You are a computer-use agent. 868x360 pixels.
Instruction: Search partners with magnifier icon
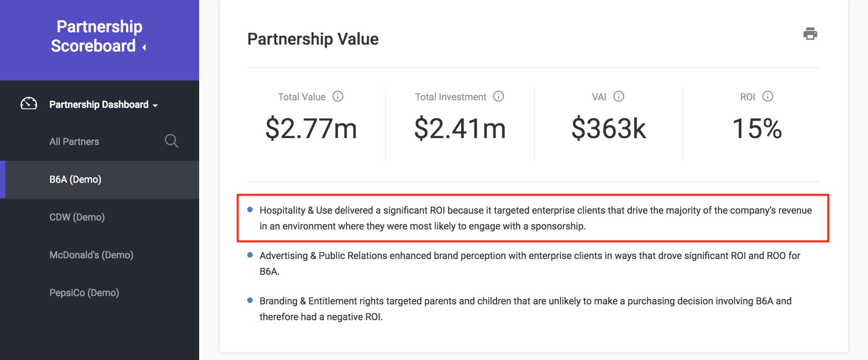coord(172,141)
